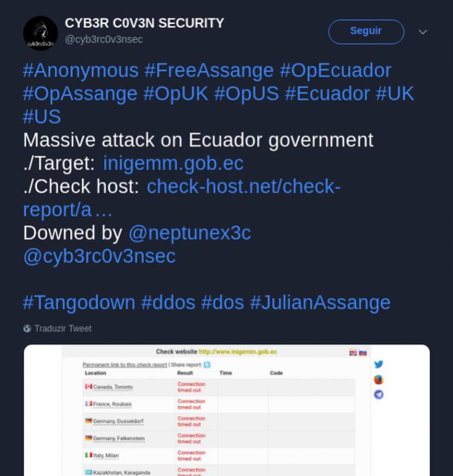Viewport: 453px width, 476px height.
Task: Click the Twitter bird icon in screenshot
Action: (379, 365)
